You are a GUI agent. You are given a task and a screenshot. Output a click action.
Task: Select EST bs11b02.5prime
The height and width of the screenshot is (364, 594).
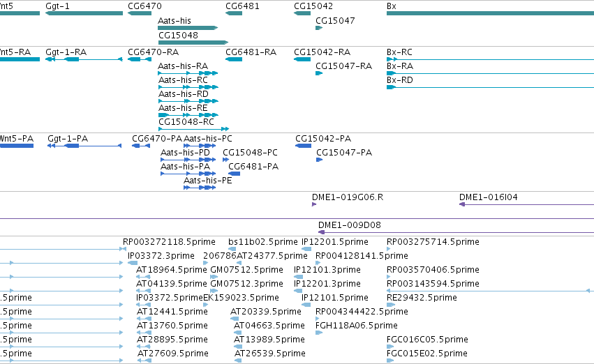(263, 242)
